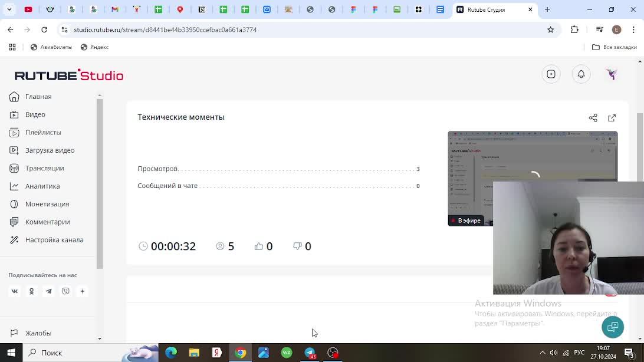Open Microsoft Edge from taskbar
Image resolution: width=644 pixels, height=362 pixels.
(x=171, y=353)
